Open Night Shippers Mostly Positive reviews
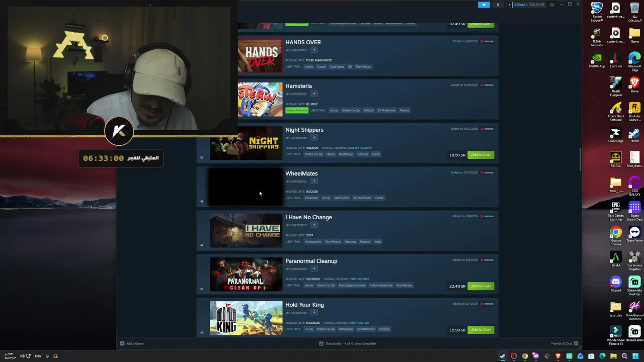 tap(360, 148)
